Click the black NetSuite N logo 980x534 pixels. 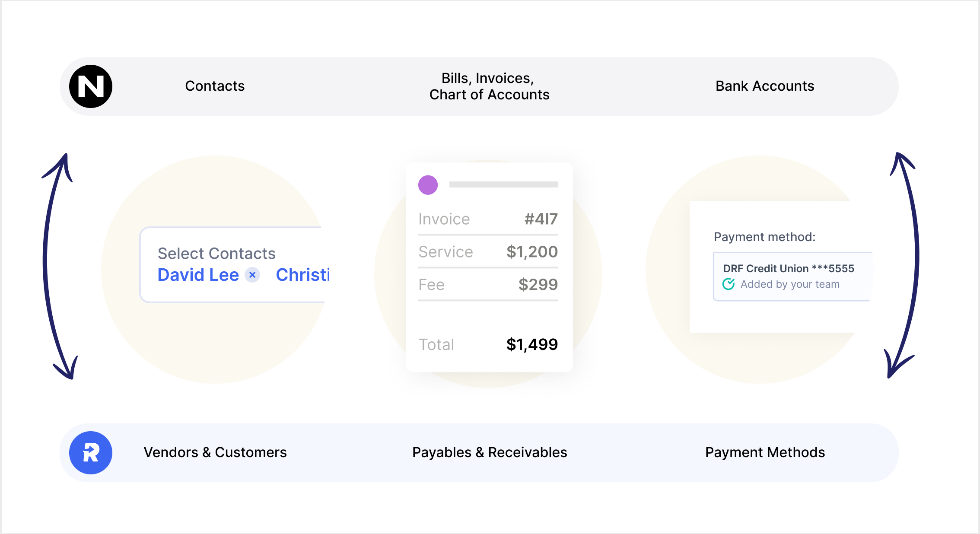pos(91,86)
